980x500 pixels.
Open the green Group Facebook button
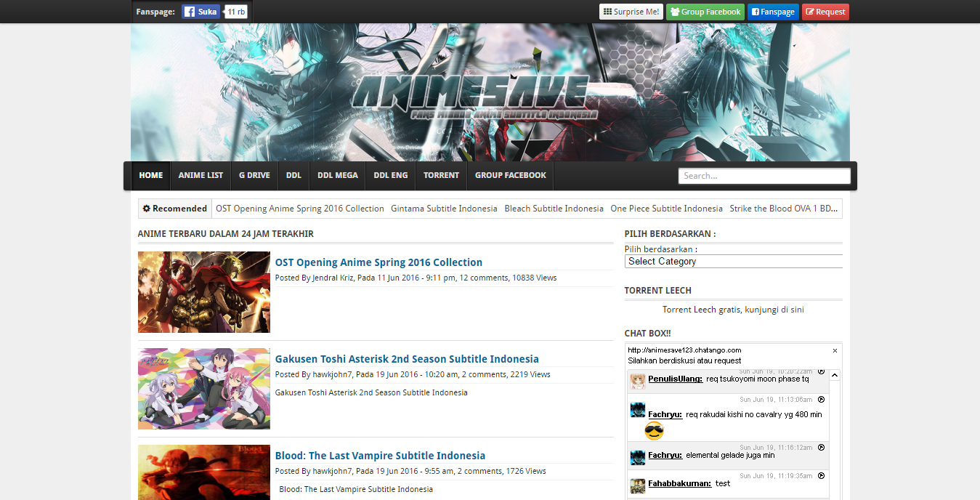(x=705, y=12)
